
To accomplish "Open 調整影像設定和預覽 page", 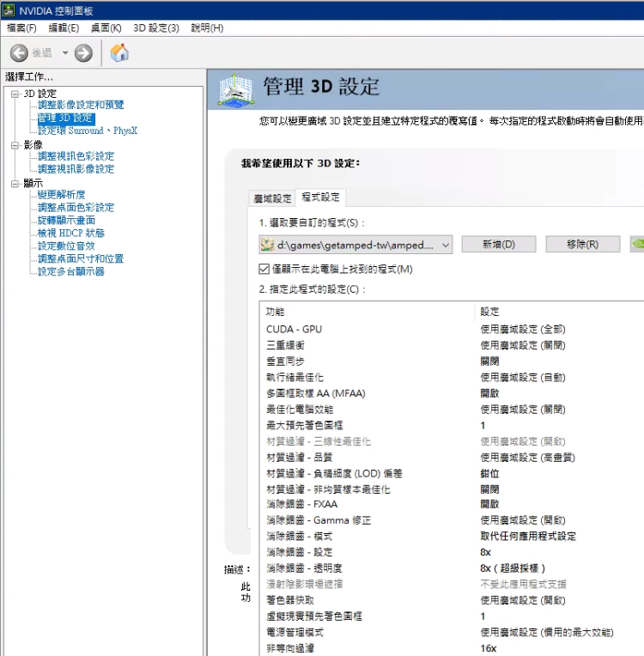I will pos(81,105).
